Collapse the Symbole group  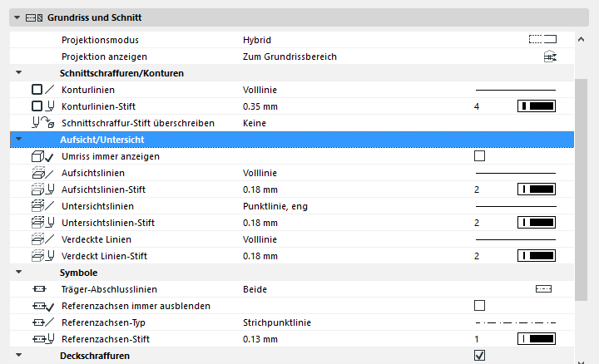click(x=18, y=273)
